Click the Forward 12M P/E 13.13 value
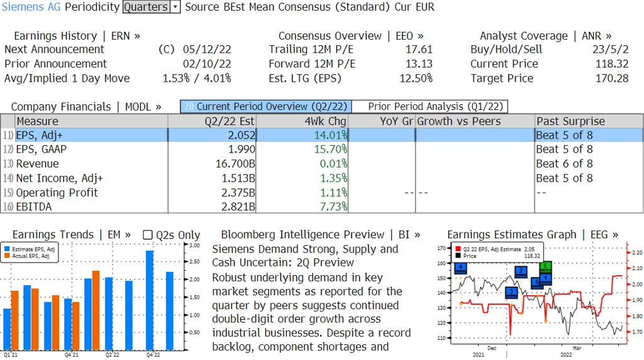 [x=419, y=64]
